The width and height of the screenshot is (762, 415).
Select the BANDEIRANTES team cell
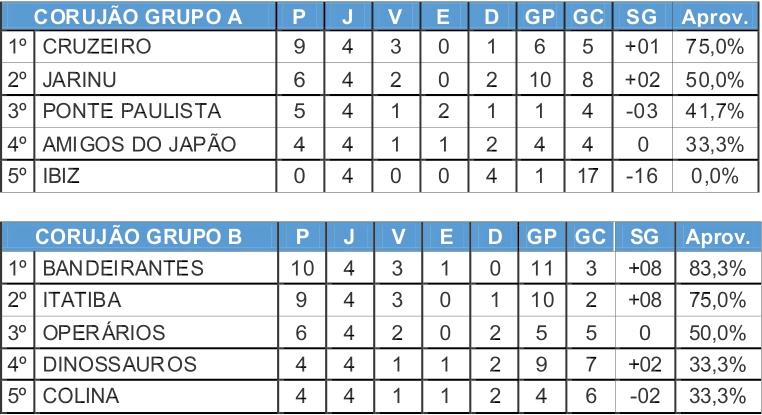point(156,268)
